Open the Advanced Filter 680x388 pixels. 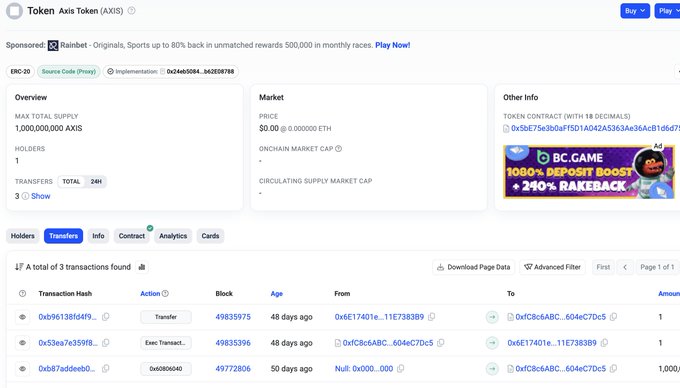tap(552, 267)
